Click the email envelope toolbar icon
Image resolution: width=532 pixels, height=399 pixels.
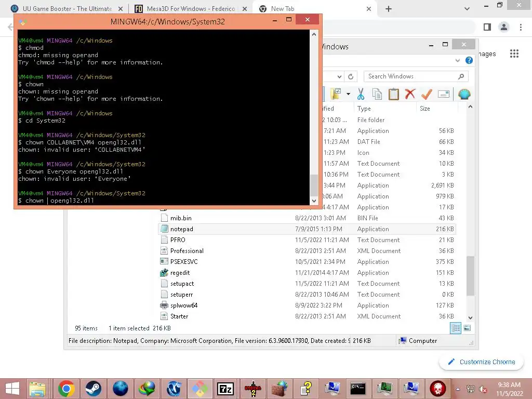444,94
